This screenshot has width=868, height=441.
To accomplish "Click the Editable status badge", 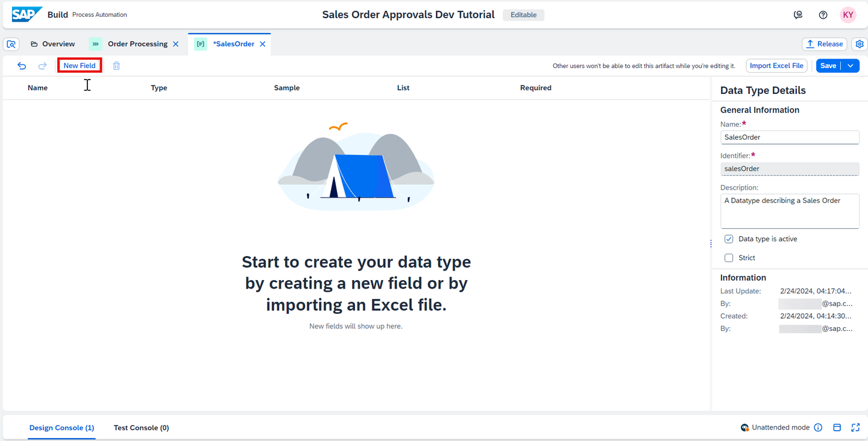I will (523, 15).
